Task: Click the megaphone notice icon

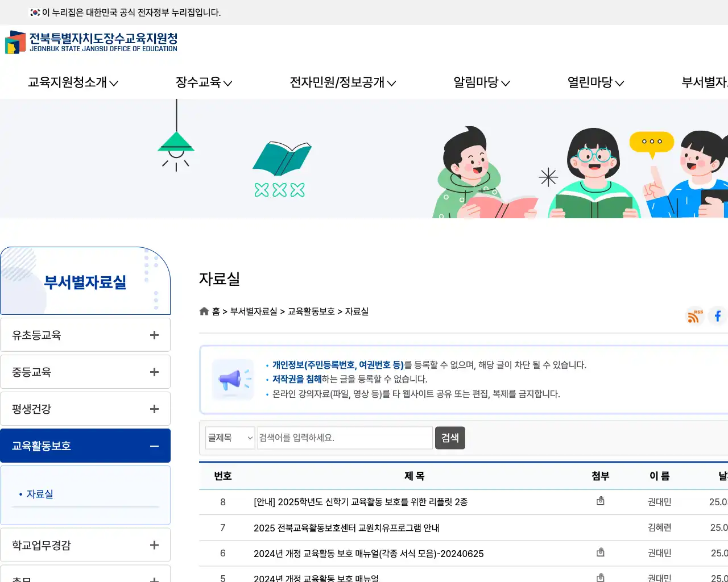Action: pos(233,380)
